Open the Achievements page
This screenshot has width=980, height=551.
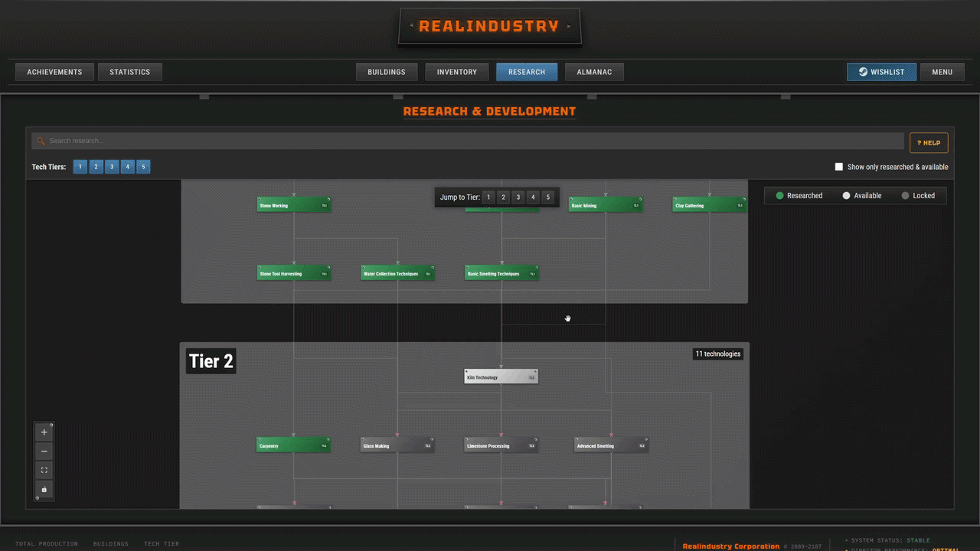click(54, 72)
